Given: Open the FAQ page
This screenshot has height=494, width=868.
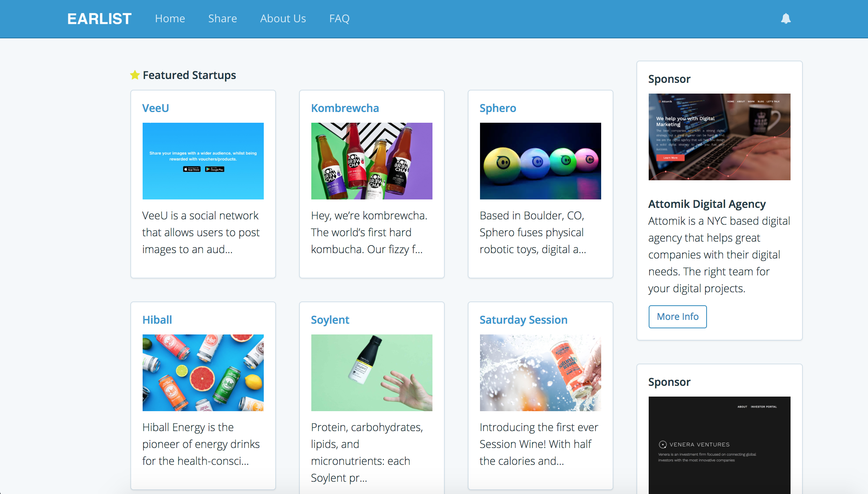Looking at the screenshot, I should [339, 18].
